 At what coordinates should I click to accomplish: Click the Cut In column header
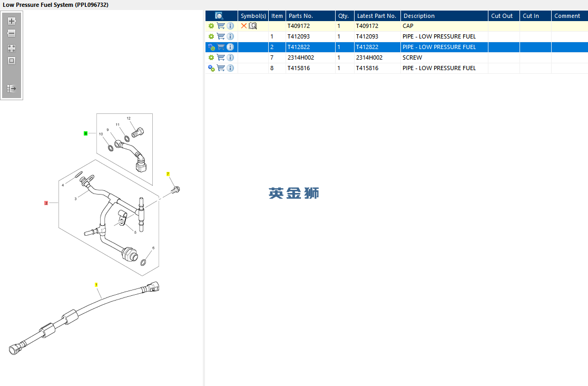[x=535, y=16]
